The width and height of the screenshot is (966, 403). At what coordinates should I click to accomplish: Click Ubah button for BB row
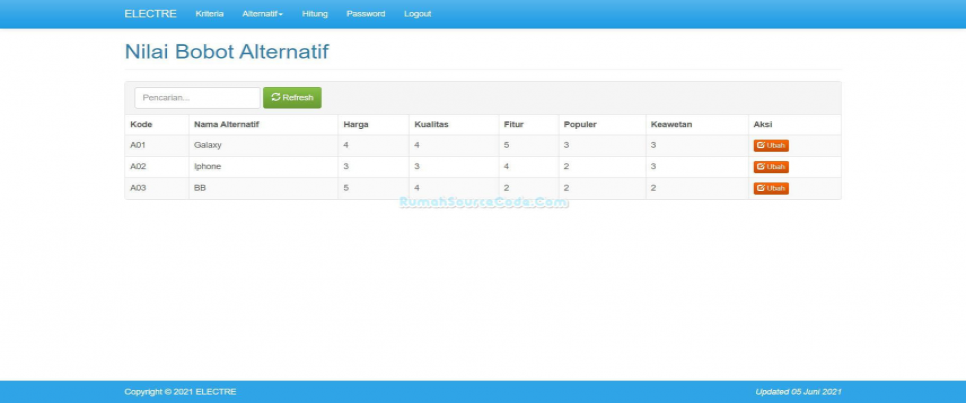point(771,189)
